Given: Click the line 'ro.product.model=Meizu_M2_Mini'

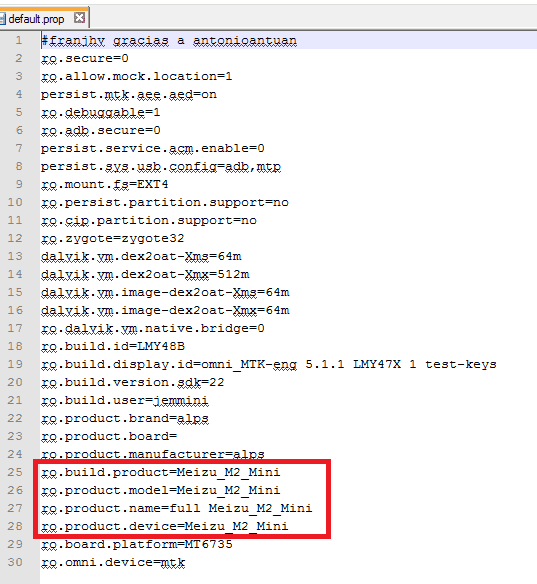Looking at the screenshot, I should point(161,490).
